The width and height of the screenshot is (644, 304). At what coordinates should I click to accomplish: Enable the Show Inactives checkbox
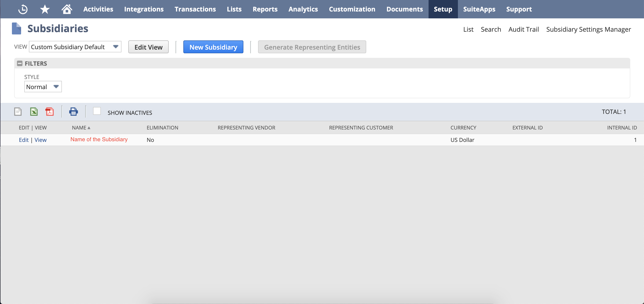(x=97, y=111)
